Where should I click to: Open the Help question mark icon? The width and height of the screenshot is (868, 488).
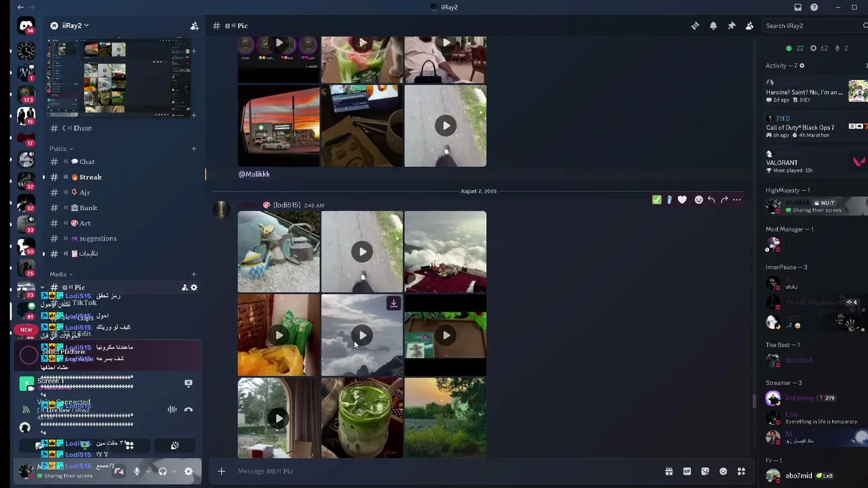click(x=814, y=7)
